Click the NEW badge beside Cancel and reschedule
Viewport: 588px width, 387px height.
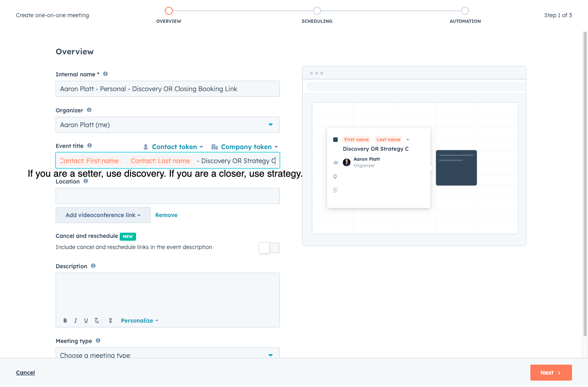tap(128, 237)
